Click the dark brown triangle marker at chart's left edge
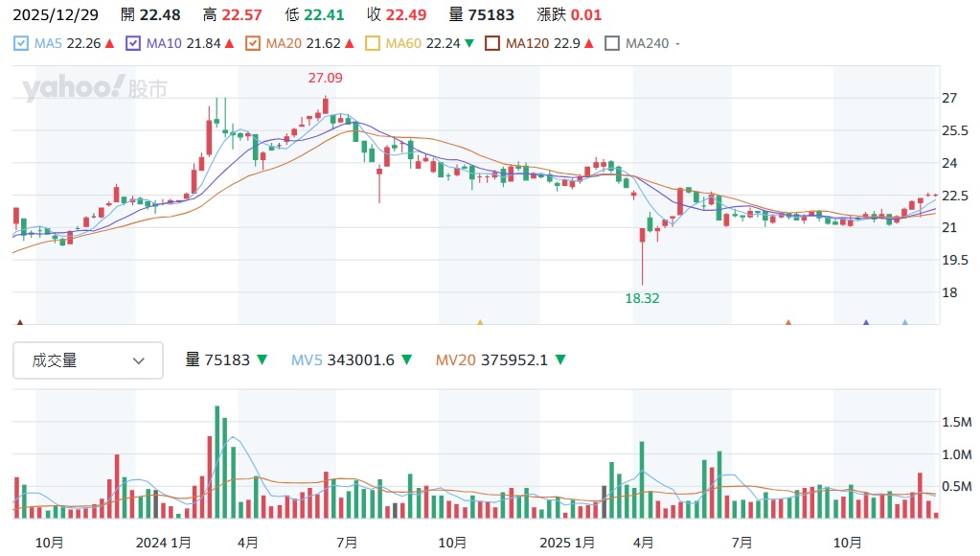The height and width of the screenshot is (556, 980). [x=19, y=324]
